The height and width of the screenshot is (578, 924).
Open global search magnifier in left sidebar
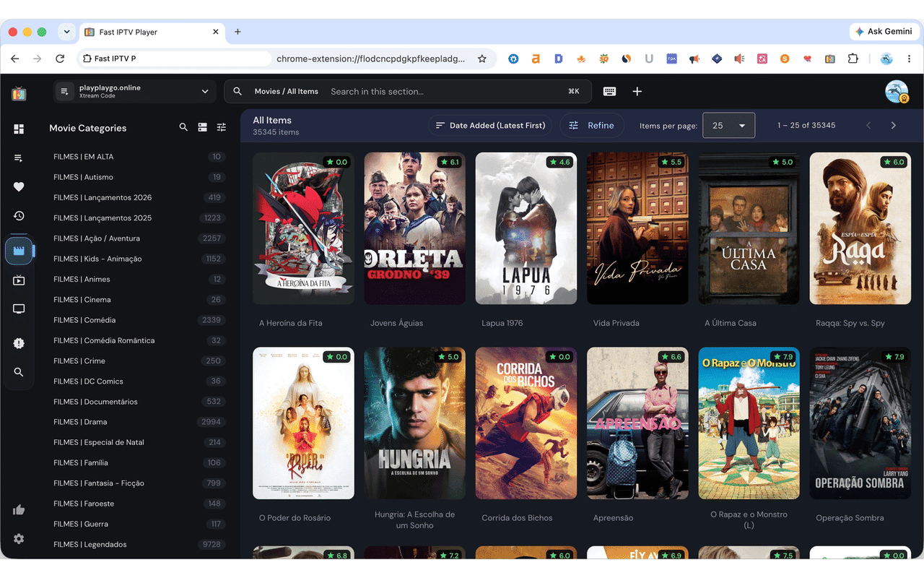pyautogui.click(x=19, y=372)
